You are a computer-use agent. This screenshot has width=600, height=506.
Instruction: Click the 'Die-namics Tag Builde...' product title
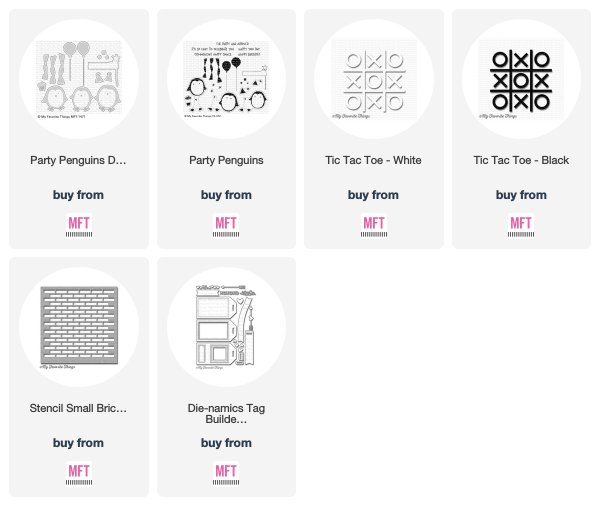[x=226, y=414]
